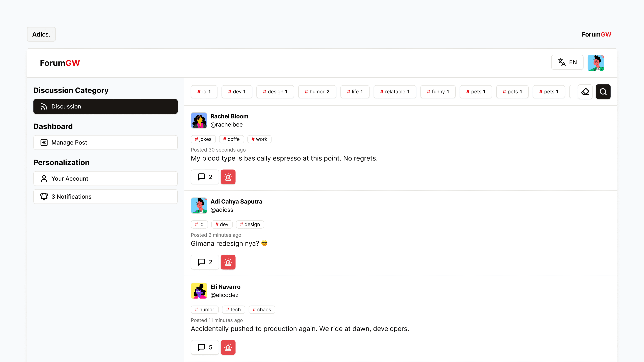Image resolution: width=644 pixels, height=362 pixels.
Task: Click the chaos tag on Eli's post
Action: point(262,310)
